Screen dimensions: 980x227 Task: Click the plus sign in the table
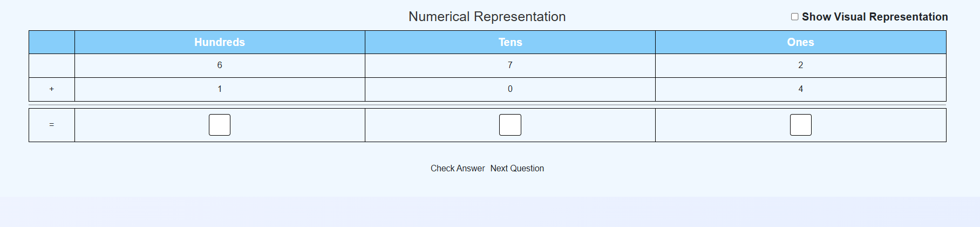click(52, 89)
